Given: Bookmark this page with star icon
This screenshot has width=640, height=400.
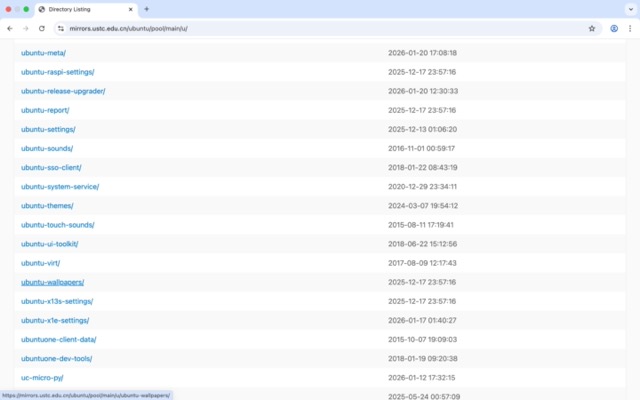Looking at the screenshot, I should point(592,29).
